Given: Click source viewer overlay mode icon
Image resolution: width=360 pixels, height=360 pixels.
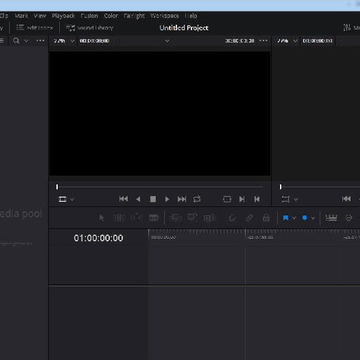Looking at the screenshot, I should 62,199.
